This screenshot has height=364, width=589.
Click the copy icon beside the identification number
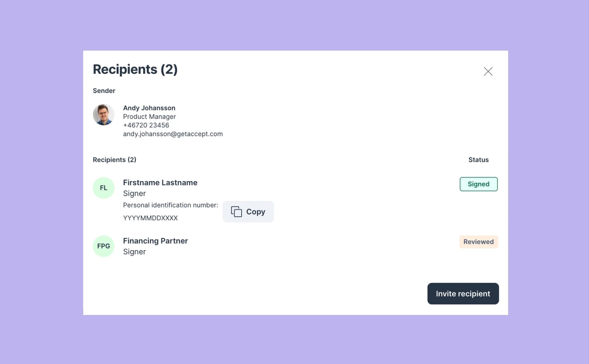237,212
